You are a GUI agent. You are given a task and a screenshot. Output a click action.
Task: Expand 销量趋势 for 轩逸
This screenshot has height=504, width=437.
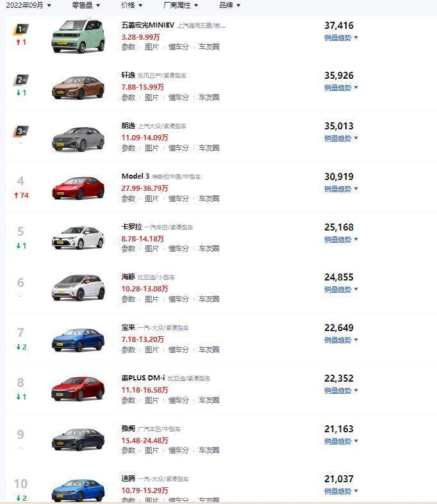point(341,88)
